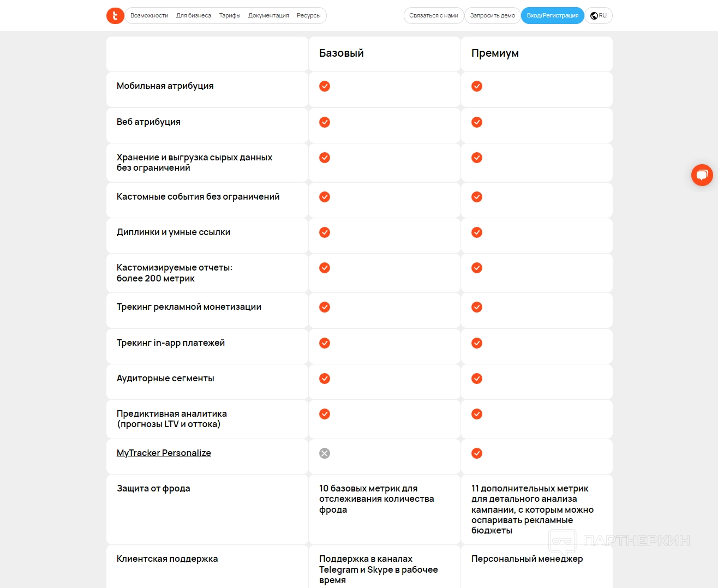This screenshot has height=588, width=718.
Task: Expand the Документация menu
Action: coord(268,15)
